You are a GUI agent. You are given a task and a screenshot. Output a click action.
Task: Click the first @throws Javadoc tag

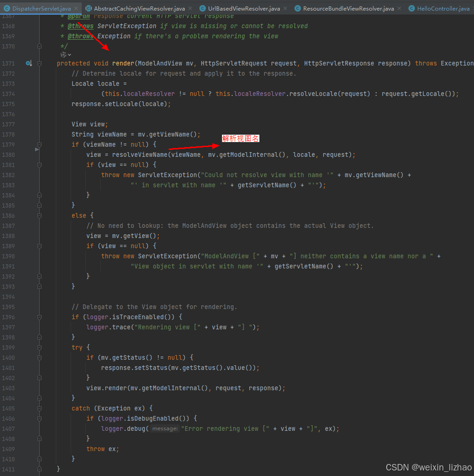coord(80,26)
